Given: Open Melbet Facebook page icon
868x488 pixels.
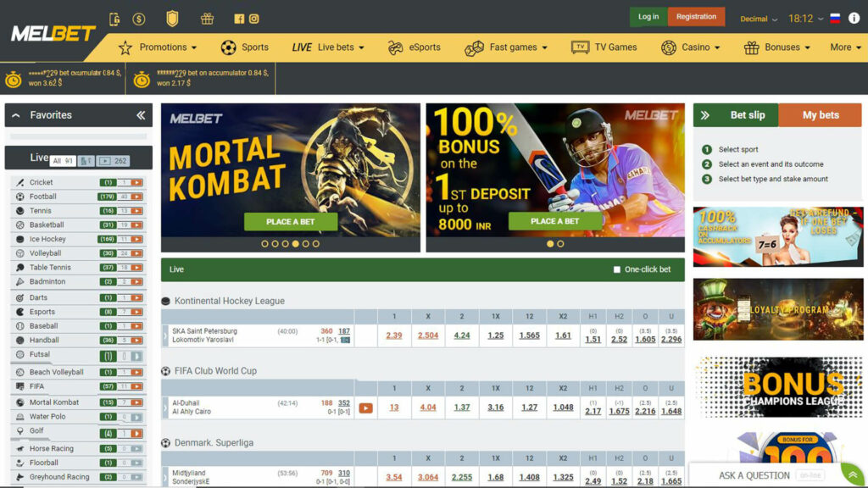Looking at the screenshot, I should pos(239,19).
